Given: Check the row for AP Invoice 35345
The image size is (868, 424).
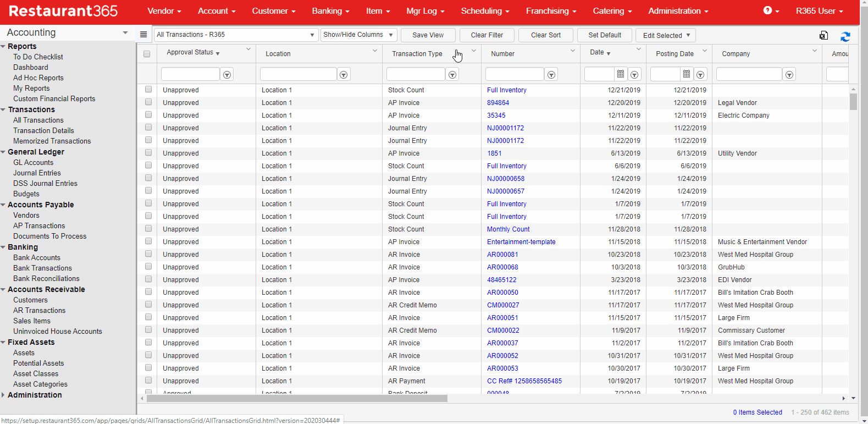Looking at the screenshot, I should 148,115.
